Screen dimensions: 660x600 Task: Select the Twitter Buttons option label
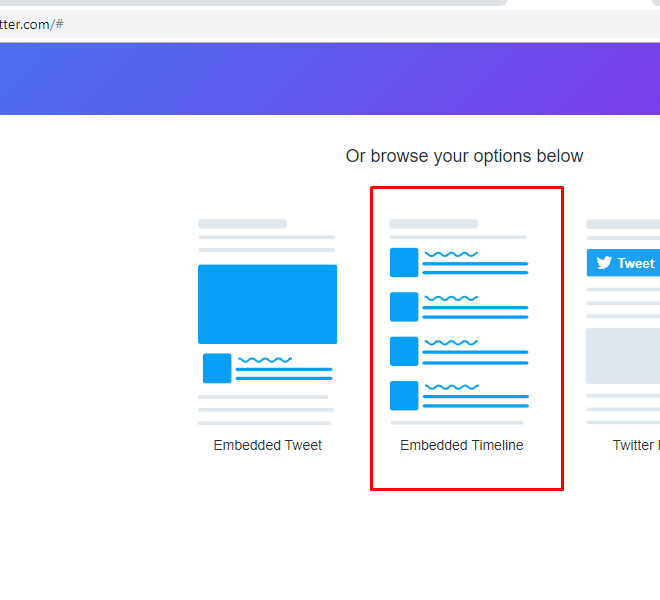(636, 445)
